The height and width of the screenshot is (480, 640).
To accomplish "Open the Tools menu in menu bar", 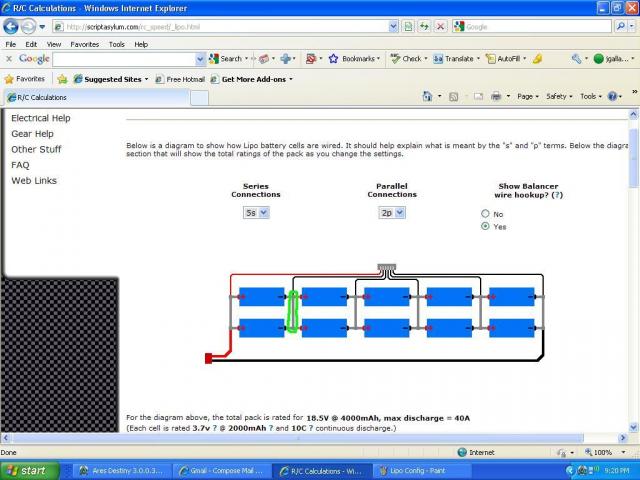I will tap(117, 44).
